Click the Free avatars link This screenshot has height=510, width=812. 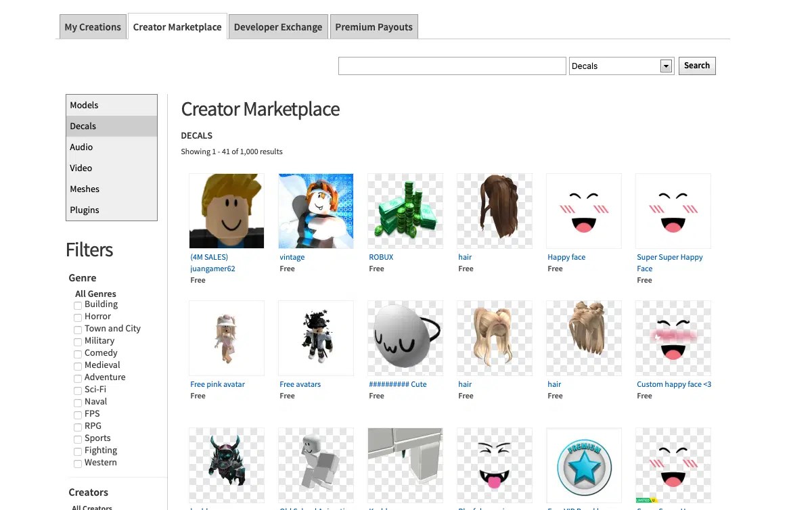pos(300,384)
